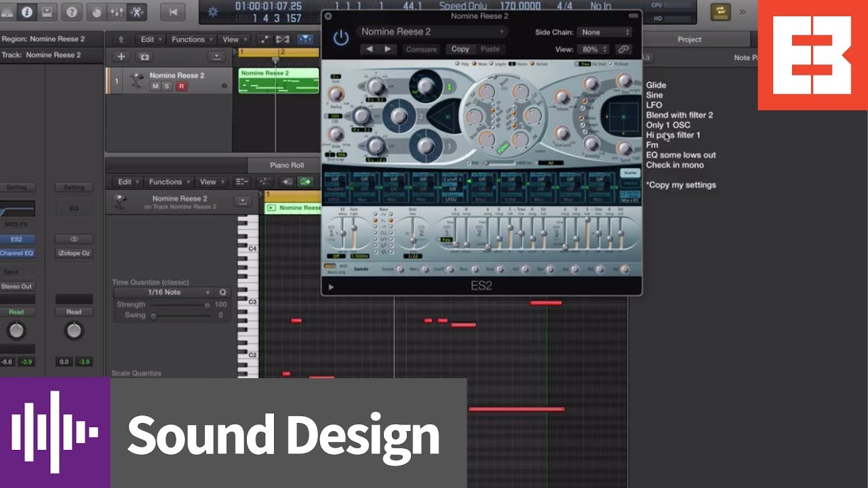
Task: Add a new track plus button
Action: (x=121, y=57)
